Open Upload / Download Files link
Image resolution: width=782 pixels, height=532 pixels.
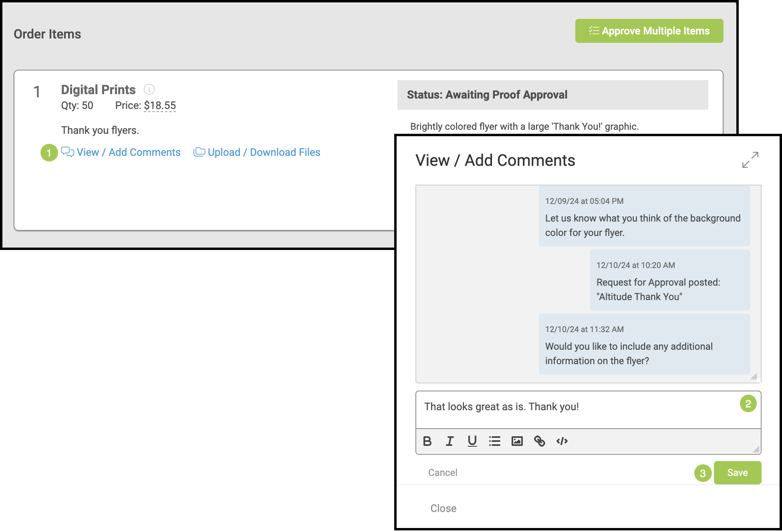point(264,152)
